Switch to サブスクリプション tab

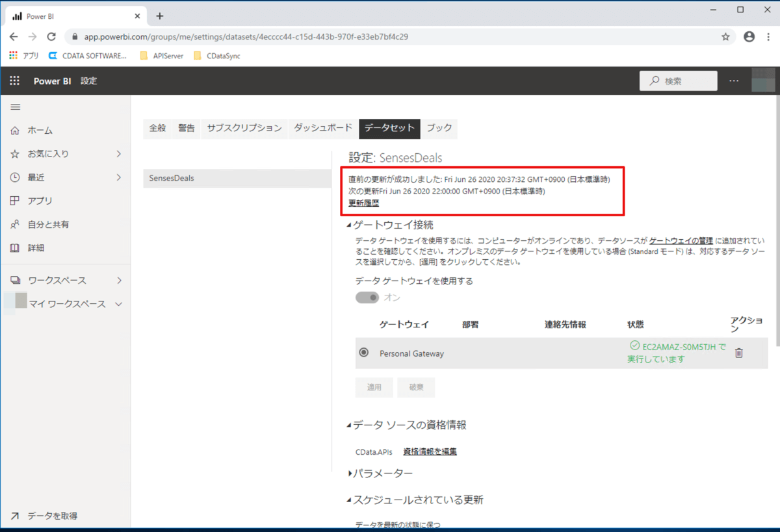pyautogui.click(x=244, y=129)
